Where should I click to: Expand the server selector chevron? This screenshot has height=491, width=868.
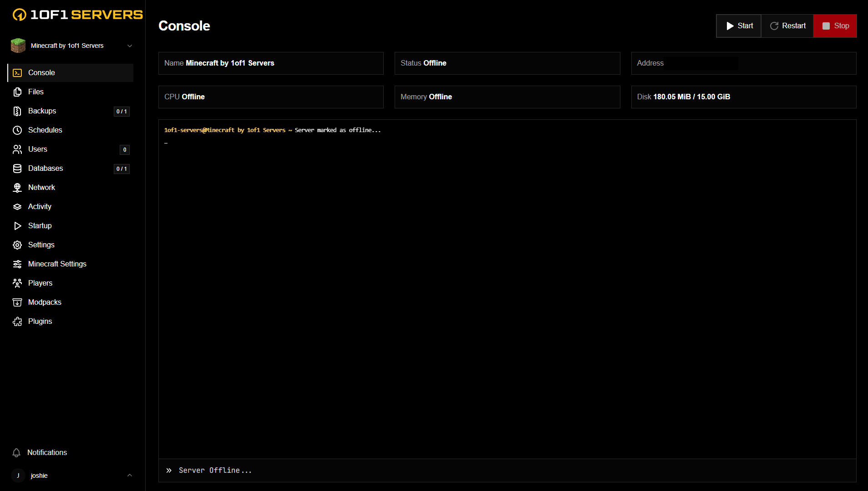pyautogui.click(x=130, y=46)
